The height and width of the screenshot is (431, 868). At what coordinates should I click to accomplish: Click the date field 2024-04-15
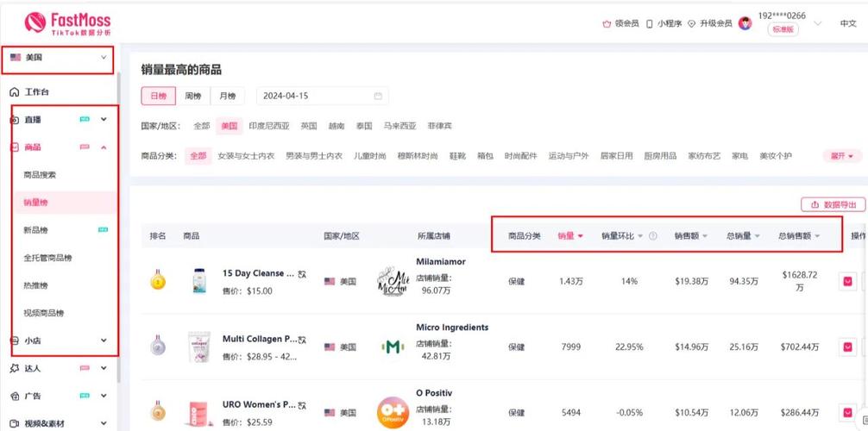pyautogui.click(x=322, y=96)
